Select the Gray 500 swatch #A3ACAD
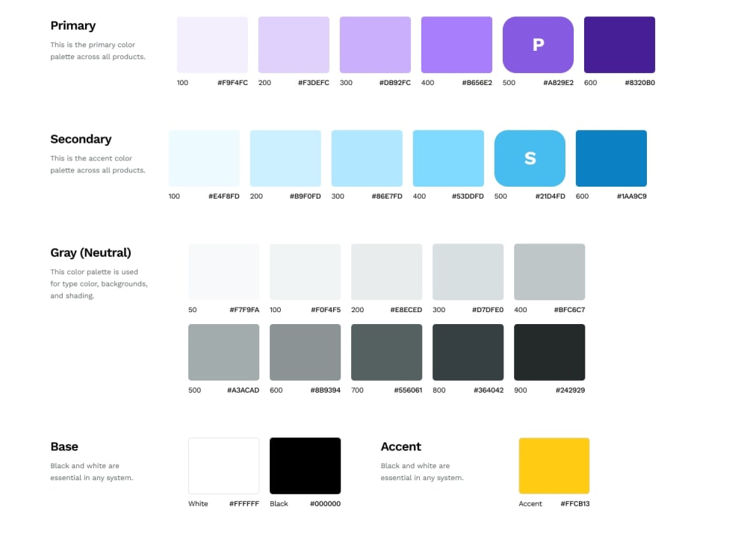Image resolution: width=747 pixels, height=560 pixels. [x=223, y=352]
